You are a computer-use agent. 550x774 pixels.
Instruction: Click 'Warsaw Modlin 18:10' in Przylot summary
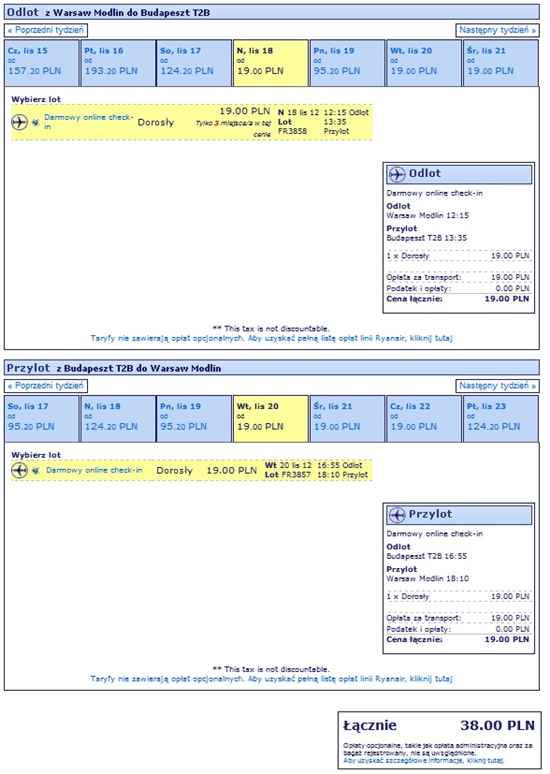(428, 579)
